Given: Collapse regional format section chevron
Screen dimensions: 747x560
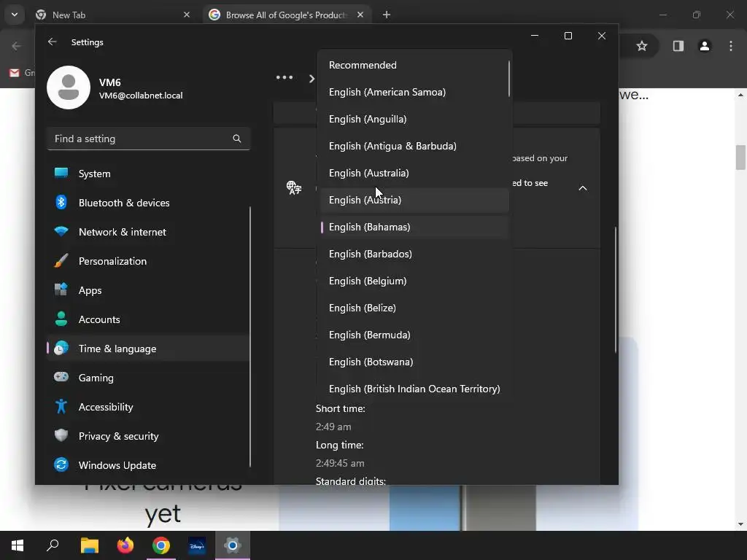Looking at the screenshot, I should pyautogui.click(x=583, y=188).
